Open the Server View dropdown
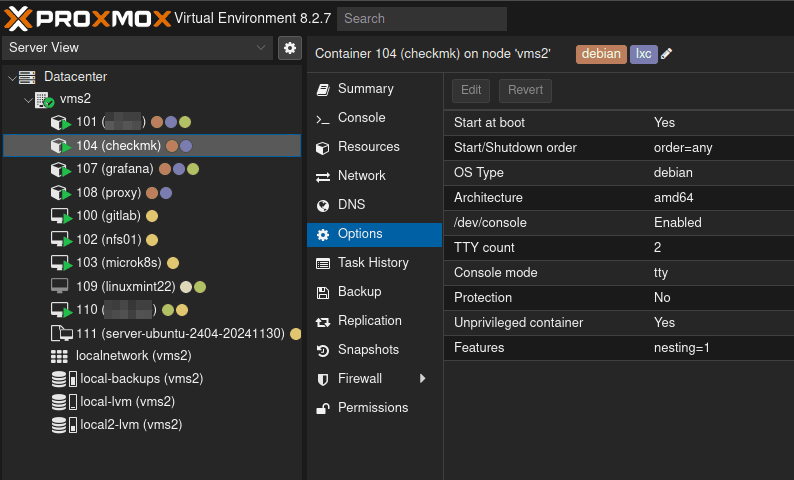 coord(137,48)
